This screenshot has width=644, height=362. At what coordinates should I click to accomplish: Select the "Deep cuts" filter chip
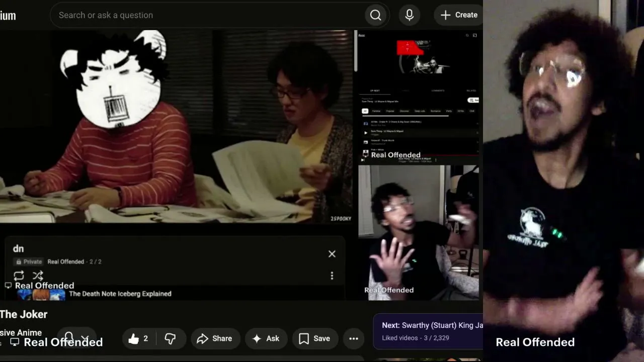[420, 111]
